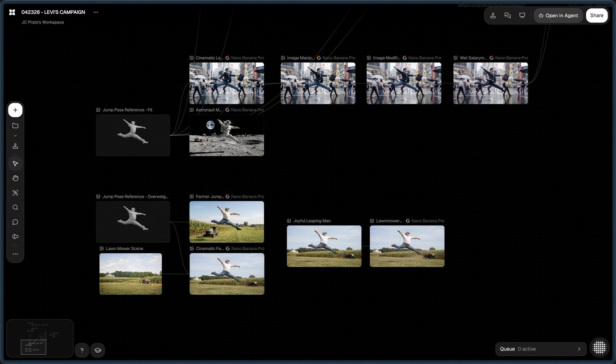Image resolution: width=616 pixels, height=364 pixels.
Task: Click the Farmer Jump node title
Action: tap(209, 197)
